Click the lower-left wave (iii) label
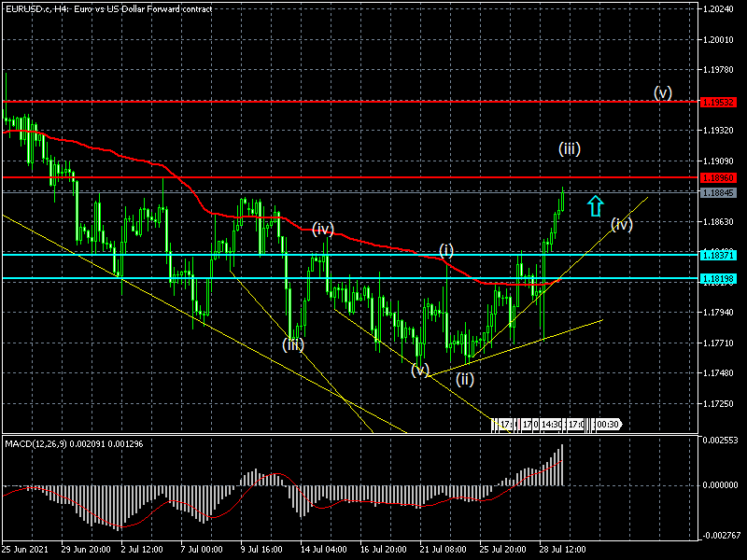The image size is (747, 560). point(293,344)
